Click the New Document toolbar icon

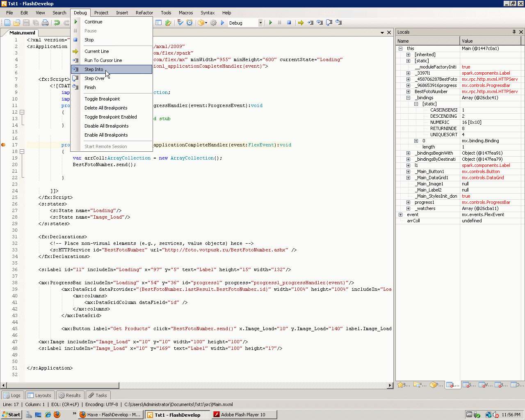tap(7, 23)
